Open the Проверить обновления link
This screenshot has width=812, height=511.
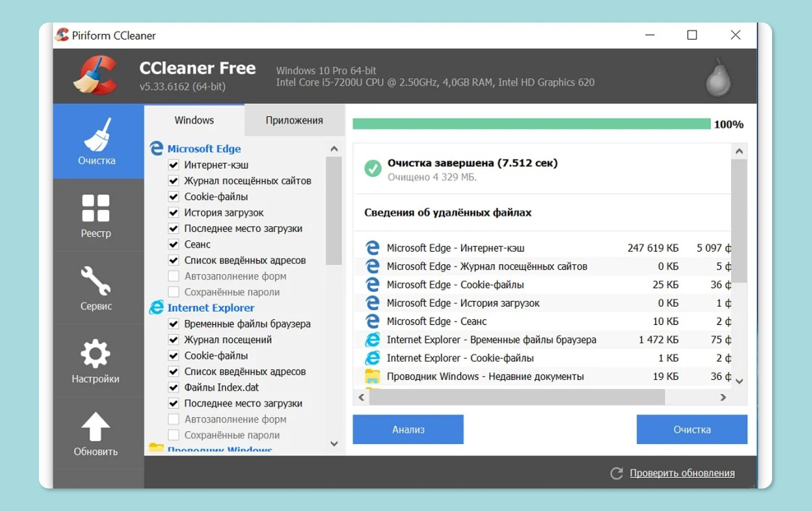click(682, 473)
